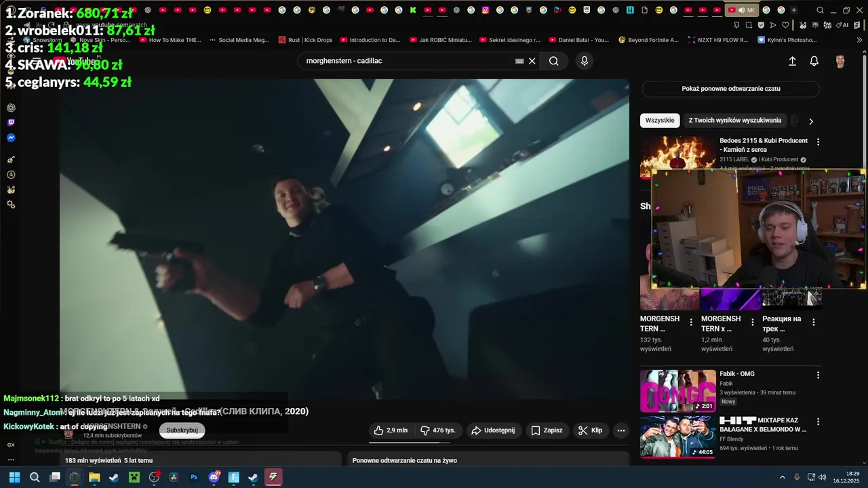Open the MIXTAPE KAZ BAŁAGANE thumbnail
This screenshot has width=868, height=488.
click(678, 437)
